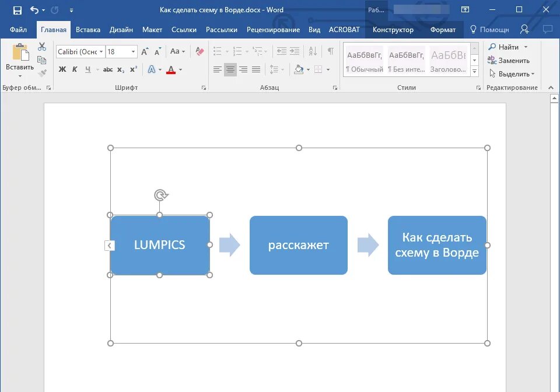Activate the Format Painter brush

click(42, 73)
